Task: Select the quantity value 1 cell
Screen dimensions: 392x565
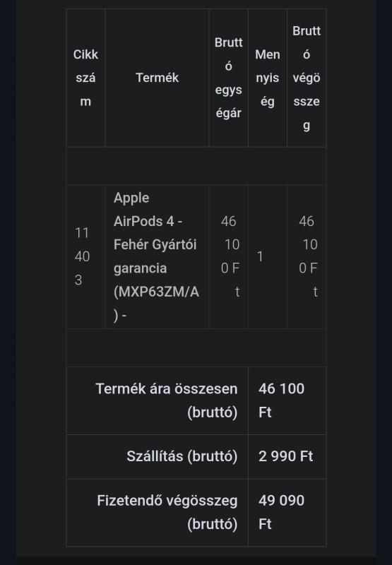Action: click(x=268, y=256)
